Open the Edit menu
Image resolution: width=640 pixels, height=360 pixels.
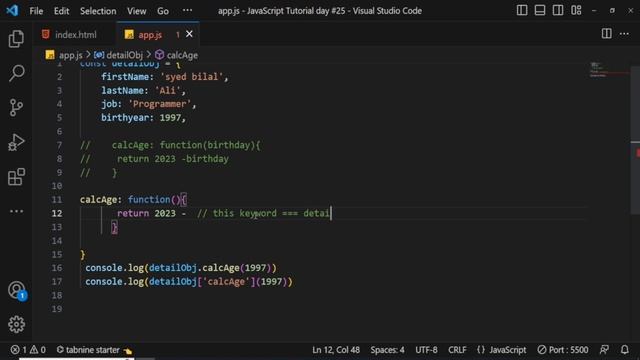point(61,11)
